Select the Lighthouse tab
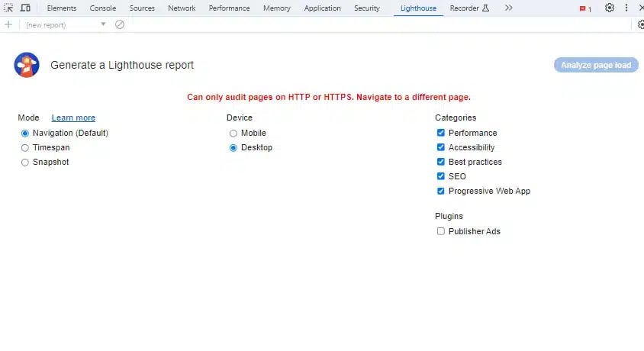Image resolution: width=644 pixels, height=351 pixels. point(418,8)
